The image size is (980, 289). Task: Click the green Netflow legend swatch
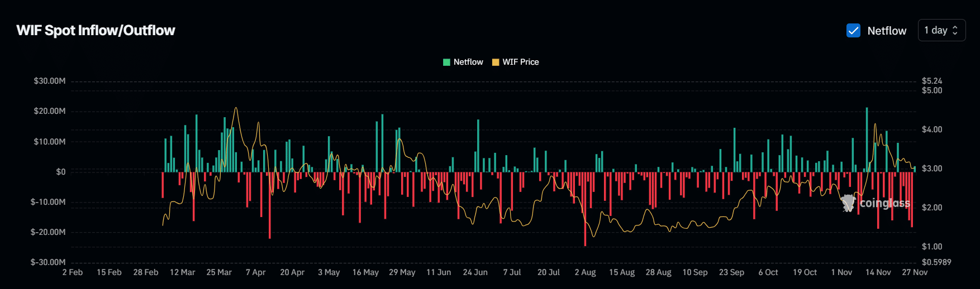click(x=446, y=62)
